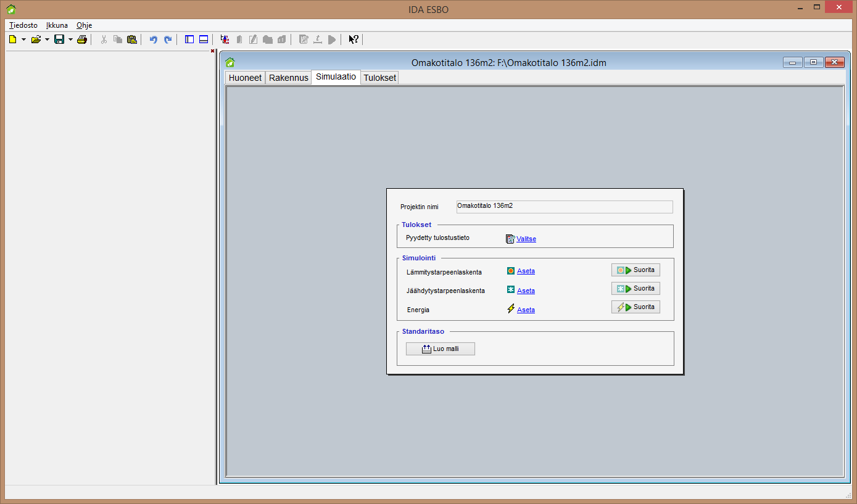857x504 pixels.
Task: Click the Open folder toolbar icon
Action: click(36, 39)
